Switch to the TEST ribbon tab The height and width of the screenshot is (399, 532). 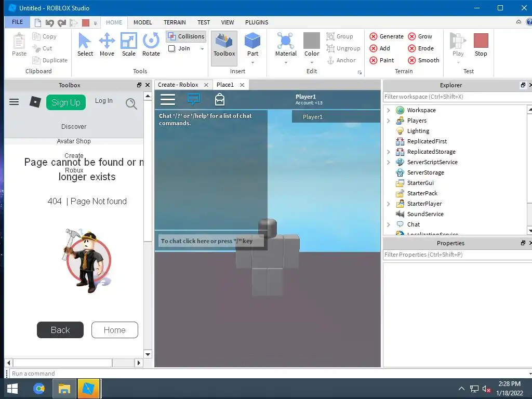click(204, 22)
